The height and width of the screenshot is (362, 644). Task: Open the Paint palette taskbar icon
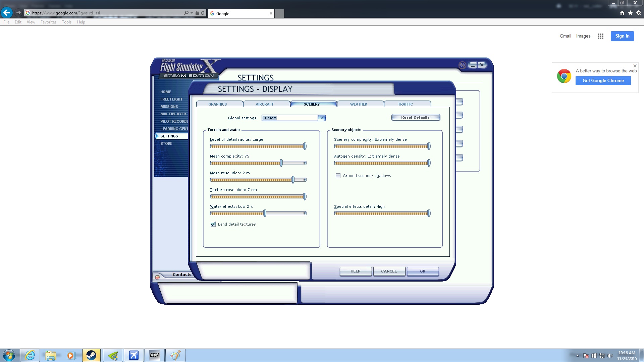tap(175, 355)
